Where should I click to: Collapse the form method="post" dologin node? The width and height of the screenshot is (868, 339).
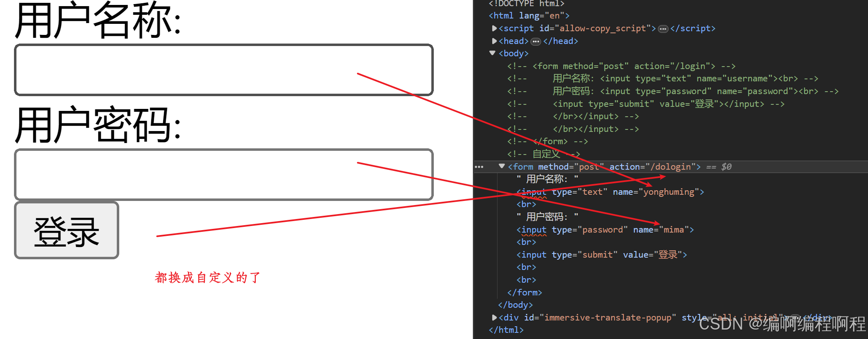point(502,166)
